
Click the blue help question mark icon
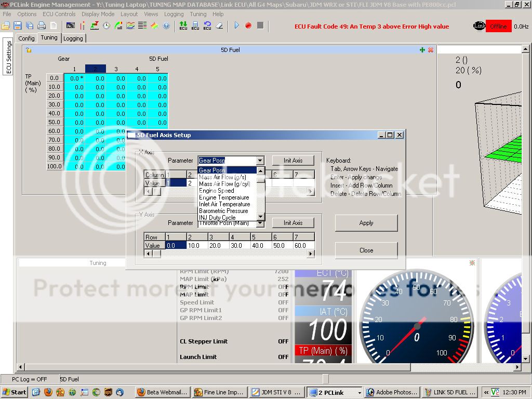(166, 25)
